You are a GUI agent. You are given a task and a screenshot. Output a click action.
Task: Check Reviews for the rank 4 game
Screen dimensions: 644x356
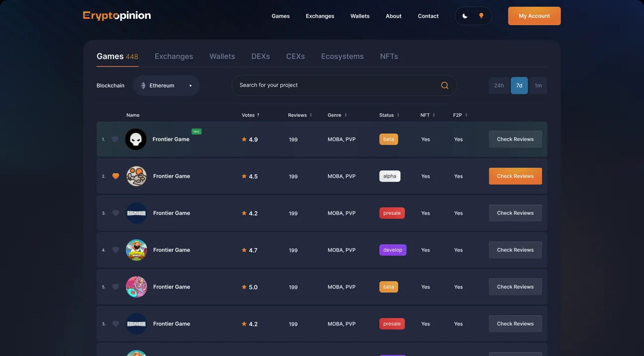pyautogui.click(x=515, y=250)
